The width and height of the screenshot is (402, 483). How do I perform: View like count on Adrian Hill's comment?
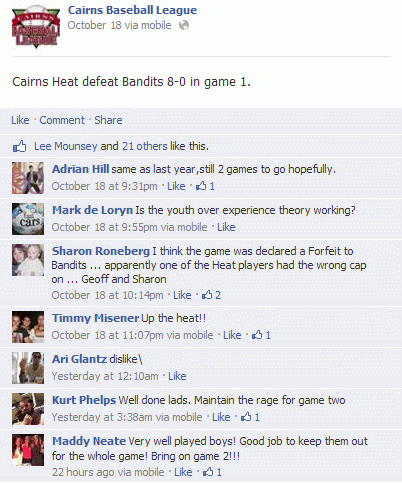[205, 186]
